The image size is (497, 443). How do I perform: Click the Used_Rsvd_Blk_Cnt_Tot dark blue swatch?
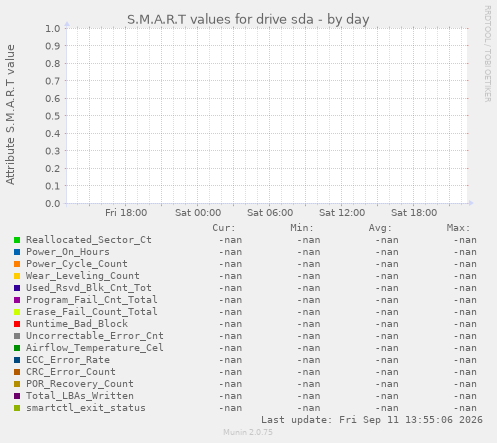(17, 288)
